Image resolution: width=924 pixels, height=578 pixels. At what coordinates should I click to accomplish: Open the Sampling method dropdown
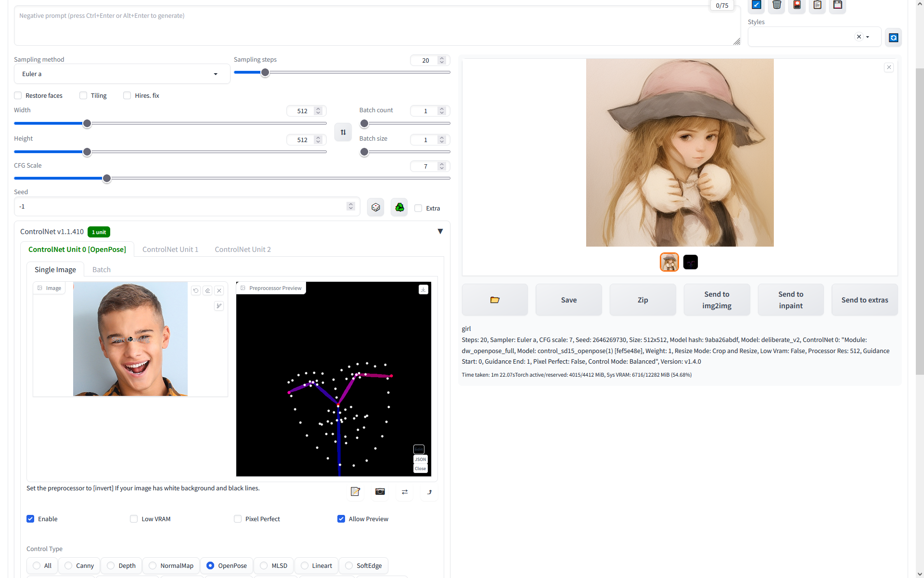pyautogui.click(x=121, y=74)
